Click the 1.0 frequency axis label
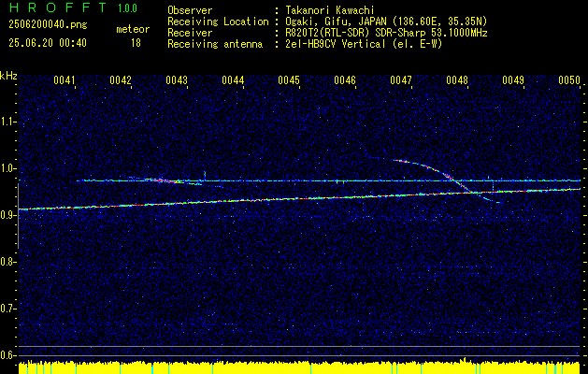The width and height of the screenshot is (588, 374). pos(8,169)
